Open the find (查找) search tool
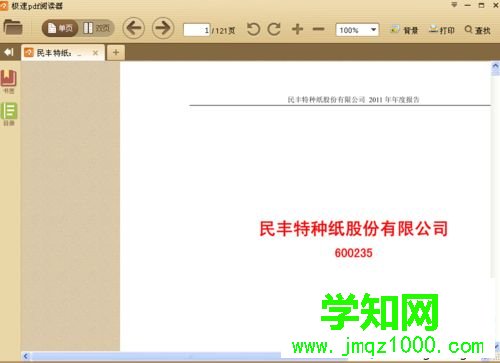 [x=478, y=30]
